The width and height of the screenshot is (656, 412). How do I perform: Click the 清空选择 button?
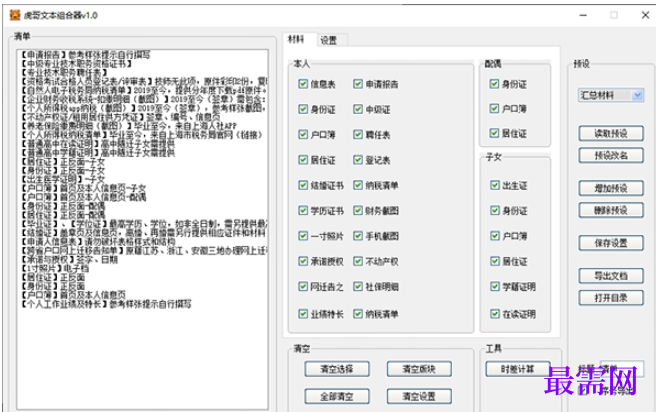[x=337, y=369]
